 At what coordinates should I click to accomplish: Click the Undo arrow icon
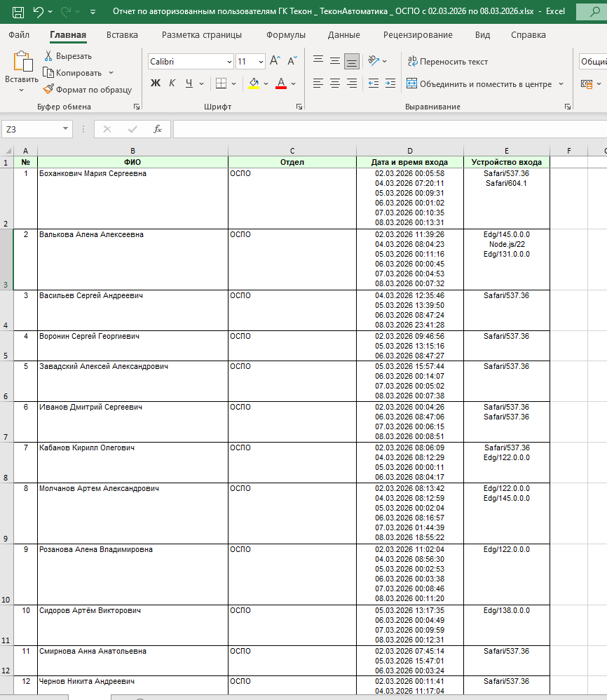coord(38,12)
